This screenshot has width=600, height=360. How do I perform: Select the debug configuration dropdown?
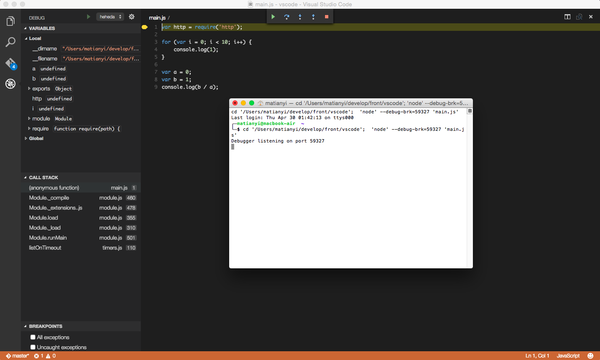[110, 17]
